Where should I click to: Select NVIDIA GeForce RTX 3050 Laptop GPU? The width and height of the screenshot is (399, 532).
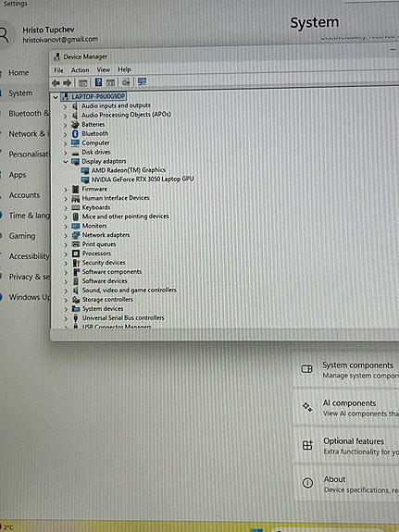(x=143, y=179)
